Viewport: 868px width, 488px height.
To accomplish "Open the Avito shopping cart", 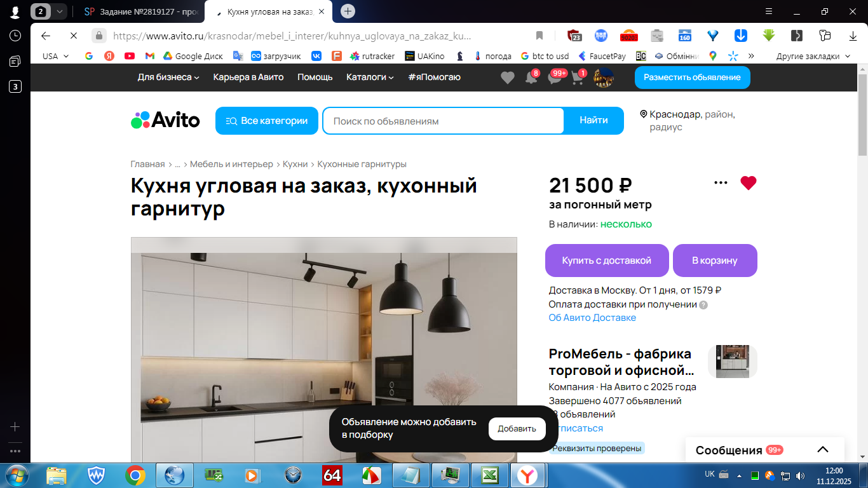I will pyautogui.click(x=578, y=77).
